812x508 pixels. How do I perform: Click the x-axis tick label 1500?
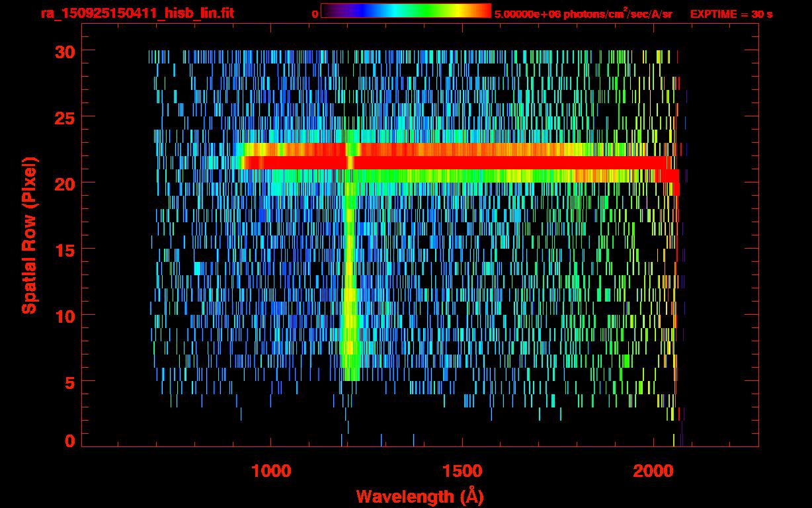(462, 471)
